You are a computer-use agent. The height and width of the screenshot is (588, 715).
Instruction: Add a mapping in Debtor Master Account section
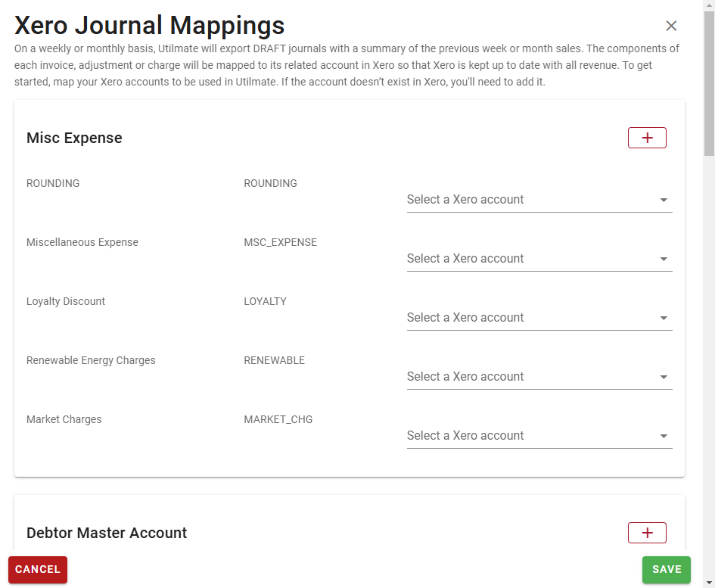pos(647,533)
